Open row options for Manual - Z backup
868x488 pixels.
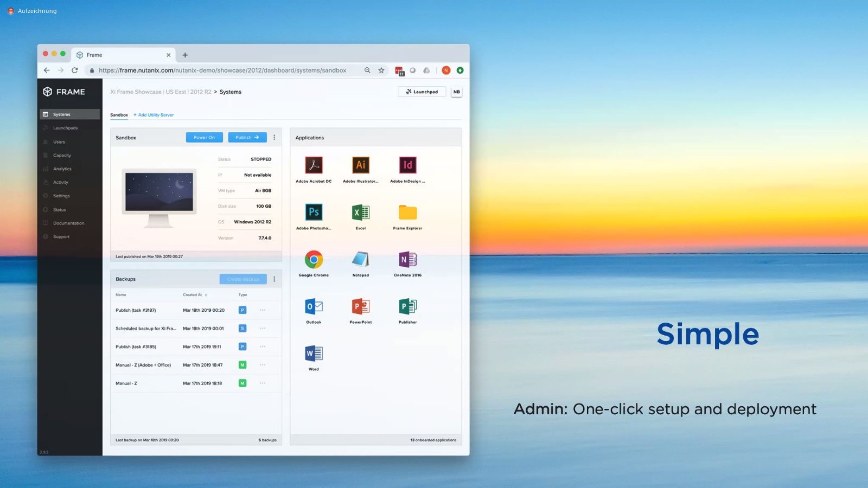[263, 383]
